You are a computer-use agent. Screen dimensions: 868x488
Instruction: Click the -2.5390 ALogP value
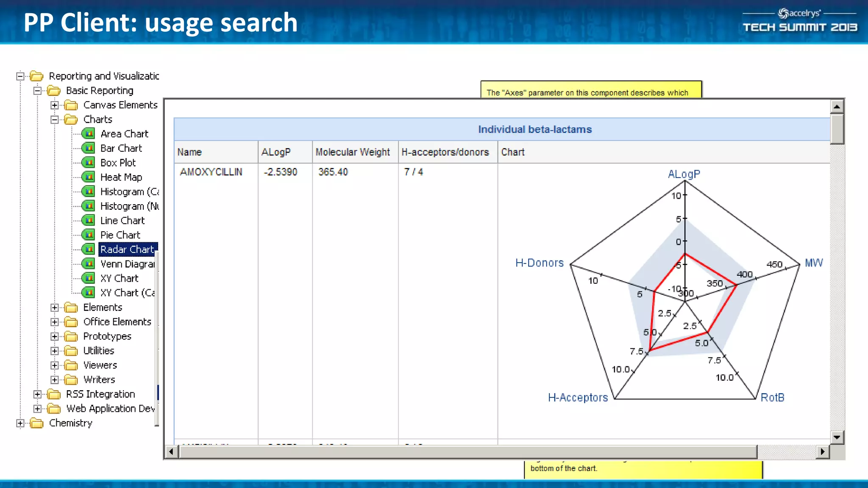[281, 172]
